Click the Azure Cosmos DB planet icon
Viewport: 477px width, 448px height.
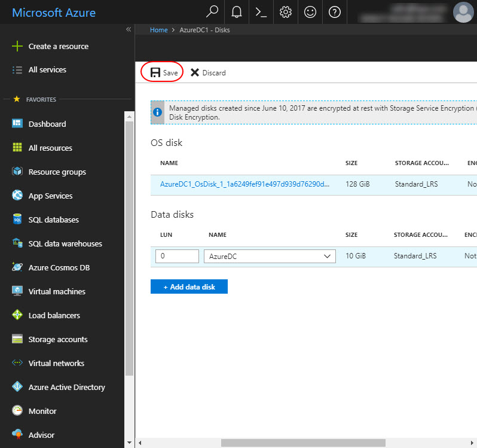17,267
